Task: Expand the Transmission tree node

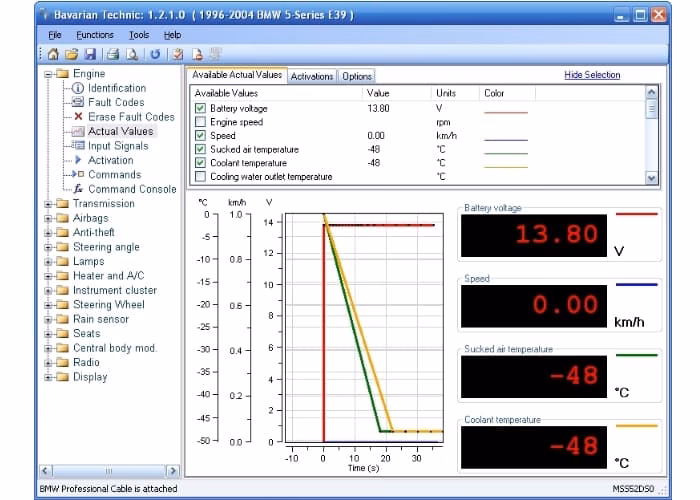Action: point(48,204)
